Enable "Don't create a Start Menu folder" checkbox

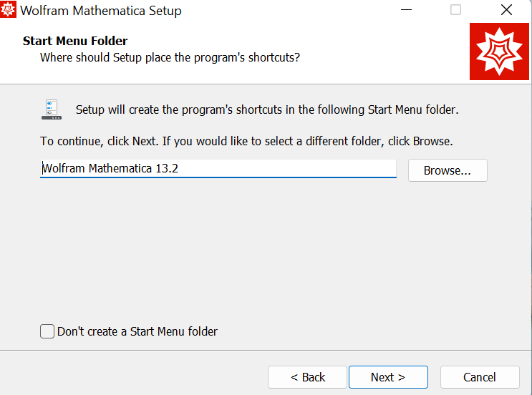(47, 331)
